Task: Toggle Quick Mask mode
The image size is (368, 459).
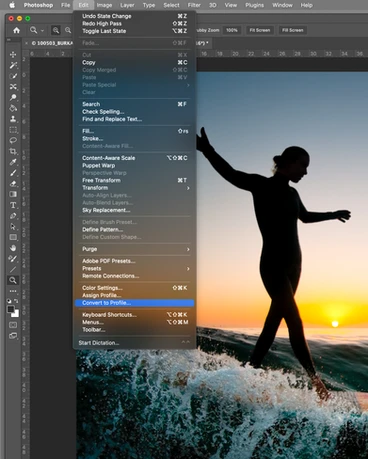Action: click(13, 325)
